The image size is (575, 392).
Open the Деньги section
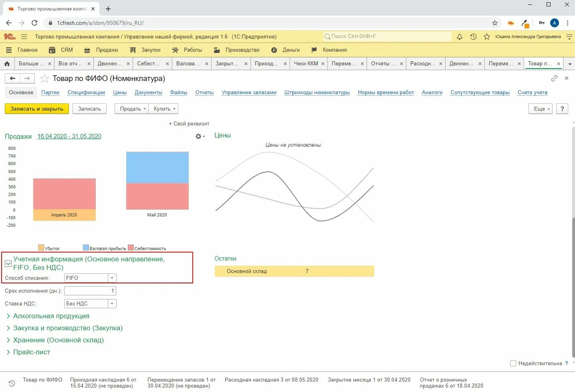(285, 50)
